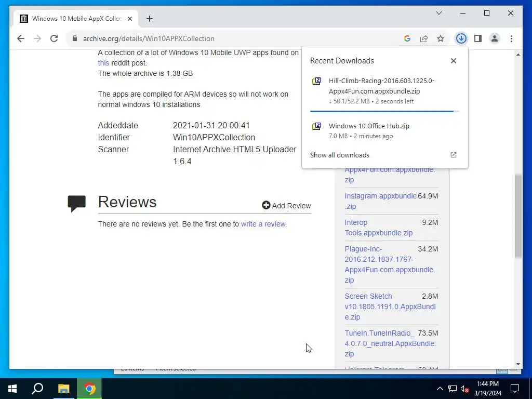Open taskbar search
532x399 pixels.
pos(37,389)
